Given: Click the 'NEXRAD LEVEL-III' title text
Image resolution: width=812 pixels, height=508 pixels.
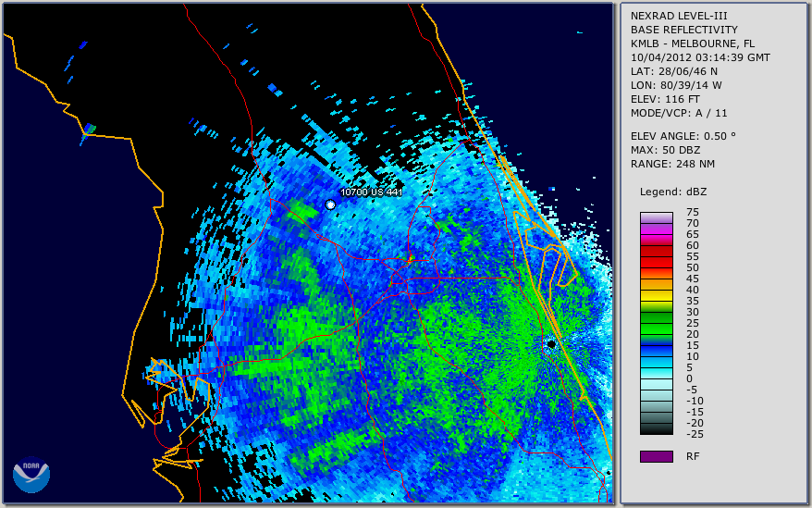Looking at the screenshot, I should 679,16.
